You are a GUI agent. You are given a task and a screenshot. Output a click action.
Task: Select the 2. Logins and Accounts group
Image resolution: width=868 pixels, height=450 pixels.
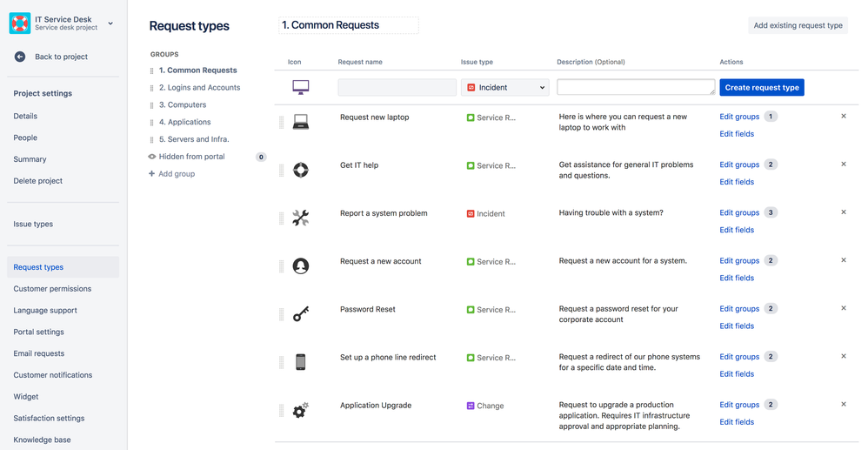tap(199, 88)
